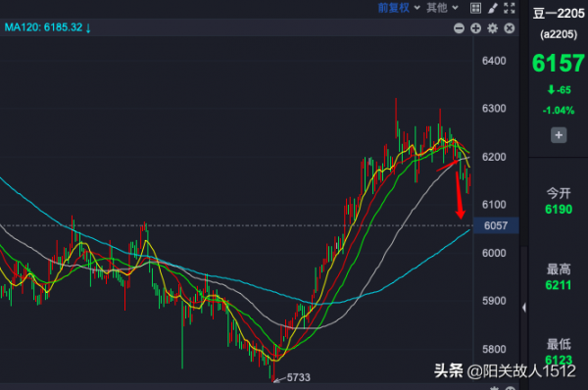Close the MA120 indicator bar
Image resolution: width=588 pixels, height=390 pixels.
click(x=510, y=28)
